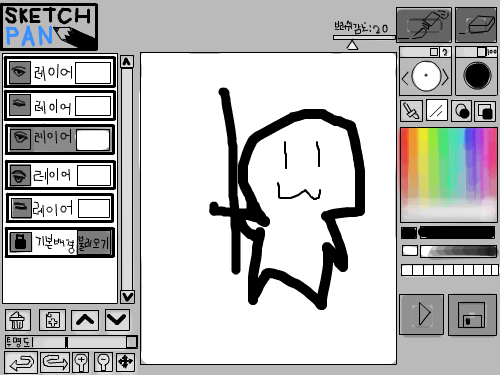Choose the straight line tool

pos(437,111)
